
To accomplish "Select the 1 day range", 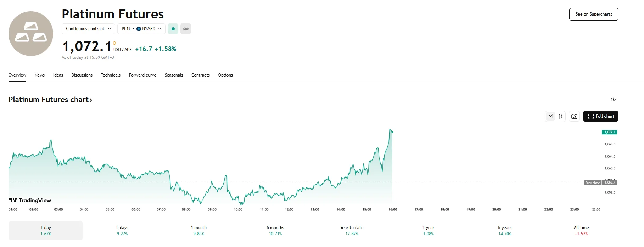I will pos(46,230).
